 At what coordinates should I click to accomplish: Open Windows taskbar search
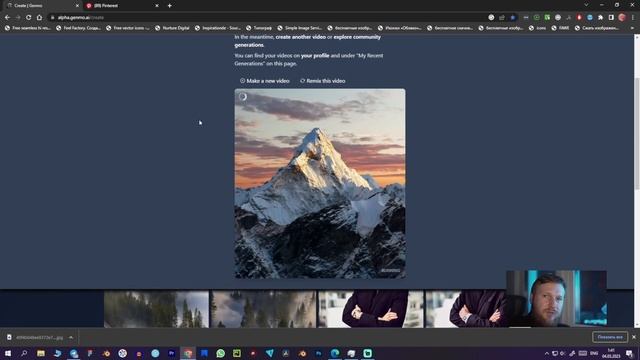click(24, 353)
